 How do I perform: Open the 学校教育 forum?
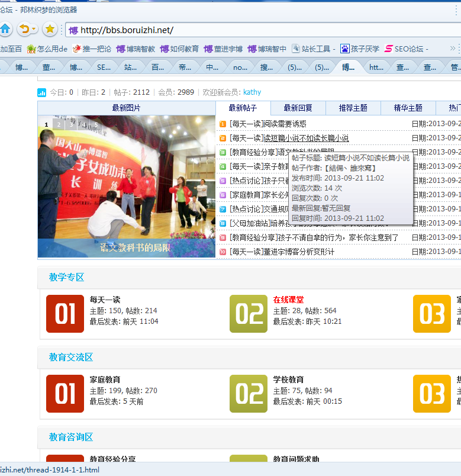pyautogui.click(x=288, y=379)
